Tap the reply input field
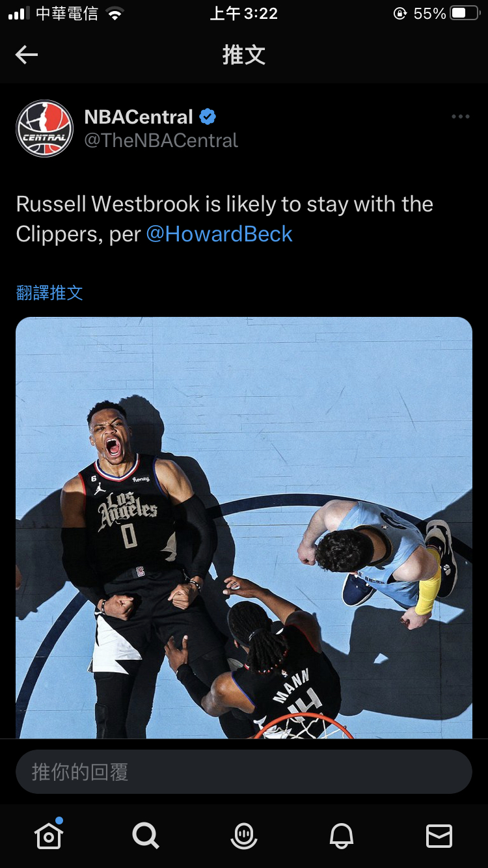 click(244, 772)
